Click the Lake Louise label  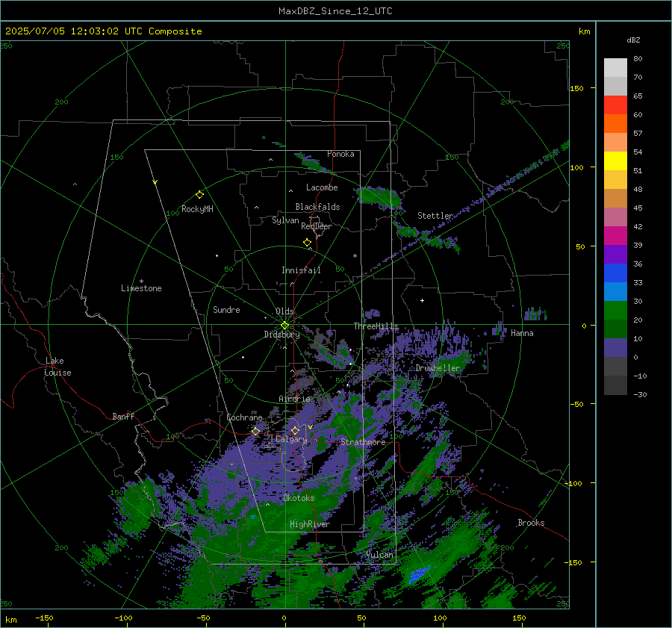pos(57,367)
